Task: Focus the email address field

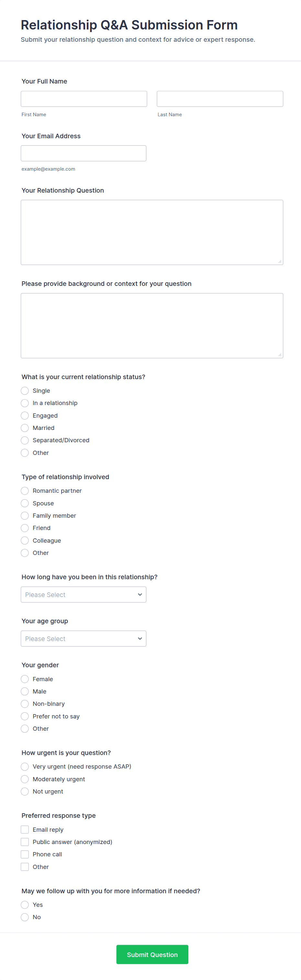Action: (x=83, y=153)
